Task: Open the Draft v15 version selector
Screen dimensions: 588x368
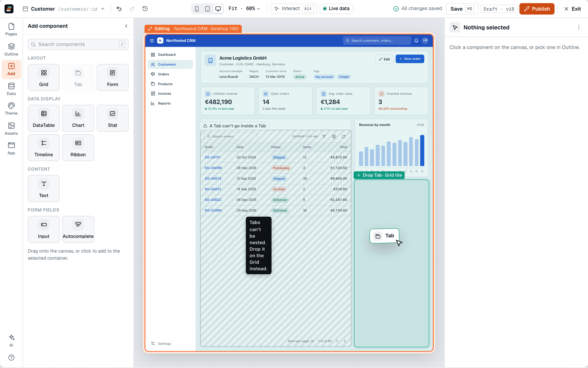Action: 499,9
